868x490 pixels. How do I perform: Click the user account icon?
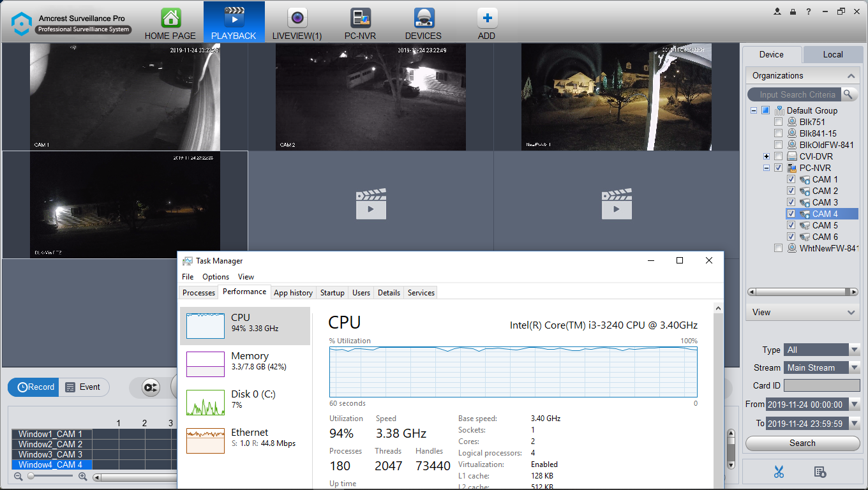pyautogui.click(x=777, y=11)
